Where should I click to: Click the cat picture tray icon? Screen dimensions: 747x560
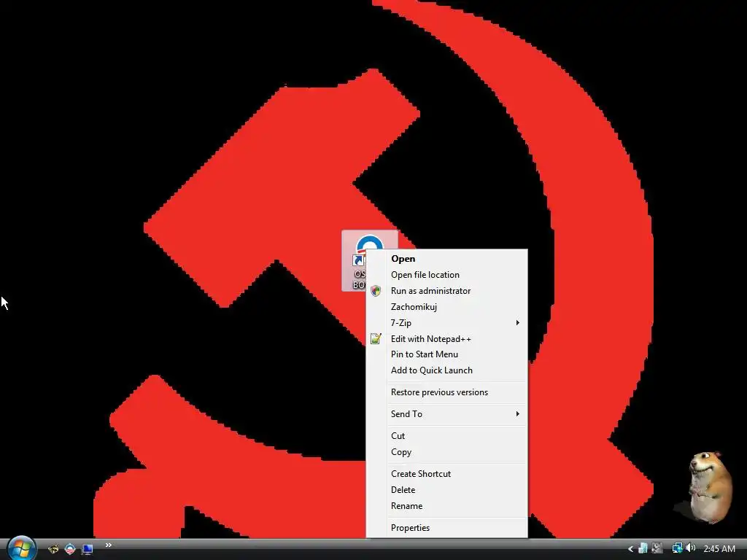(657, 548)
